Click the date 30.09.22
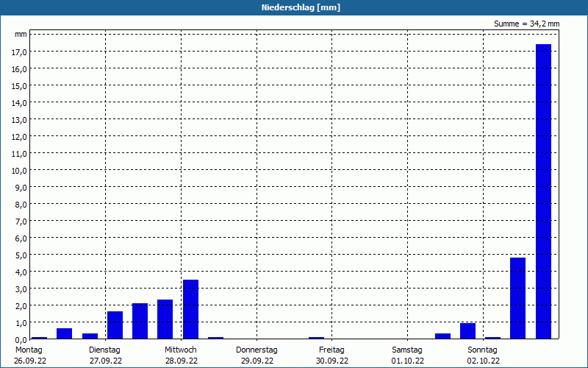 [332, 361]
